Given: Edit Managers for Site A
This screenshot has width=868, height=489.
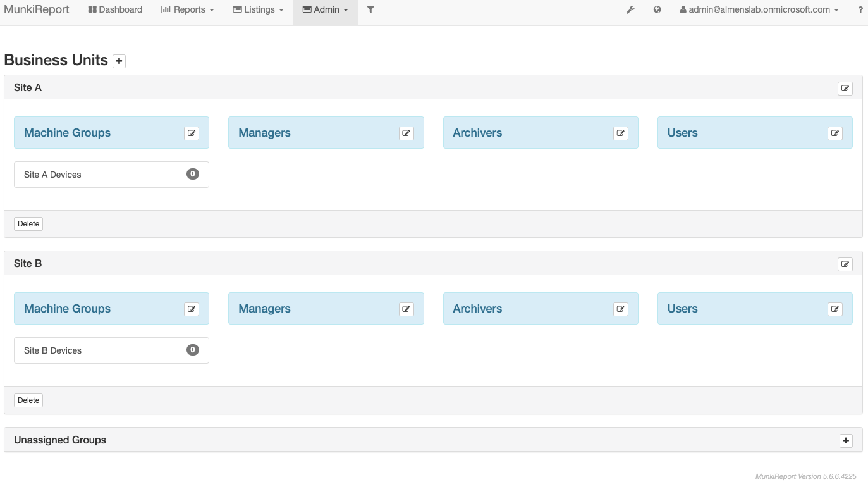Looking at the screenshot, I should tap(406, 133).
